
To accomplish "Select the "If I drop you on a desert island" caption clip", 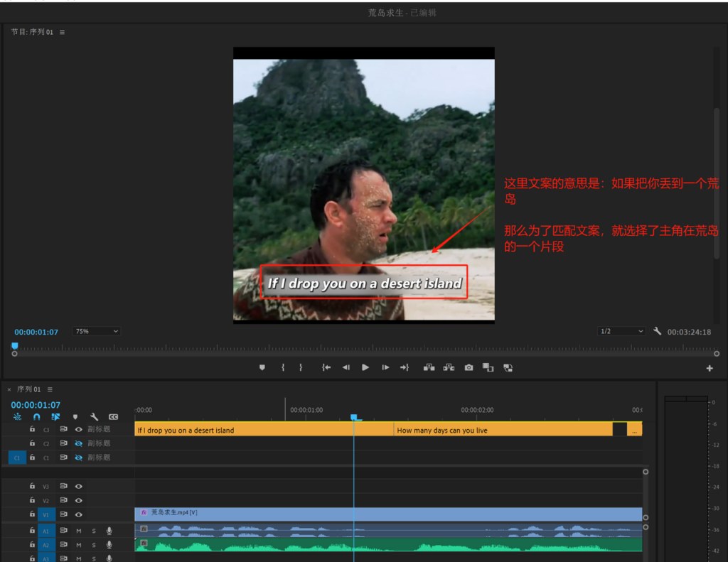I will [264, 430].
